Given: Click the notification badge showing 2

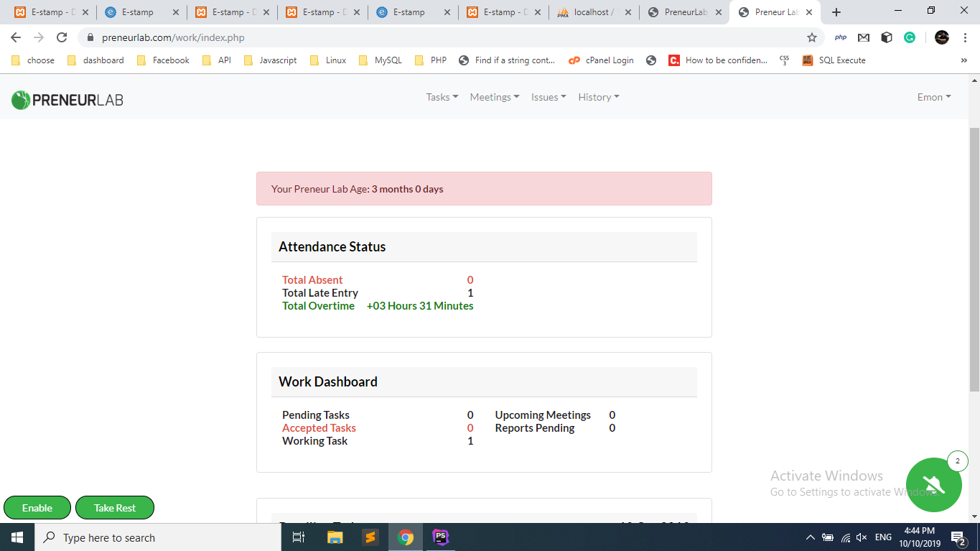Looking at the screenshot, I should point(958,461).
